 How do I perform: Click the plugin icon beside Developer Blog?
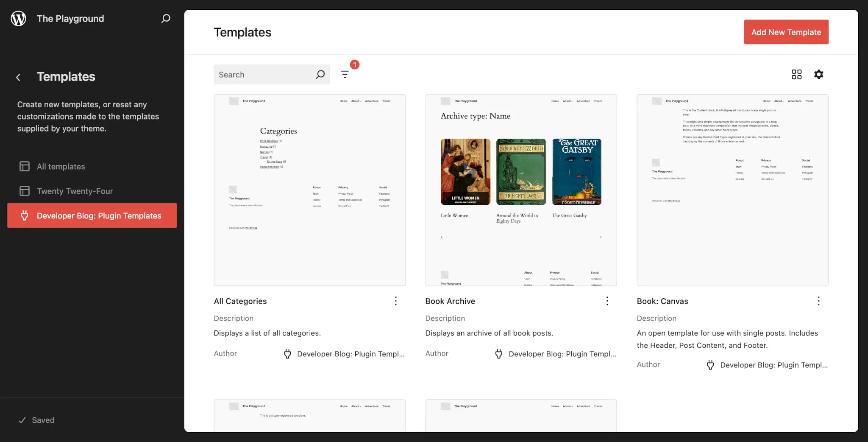(25, 215)
